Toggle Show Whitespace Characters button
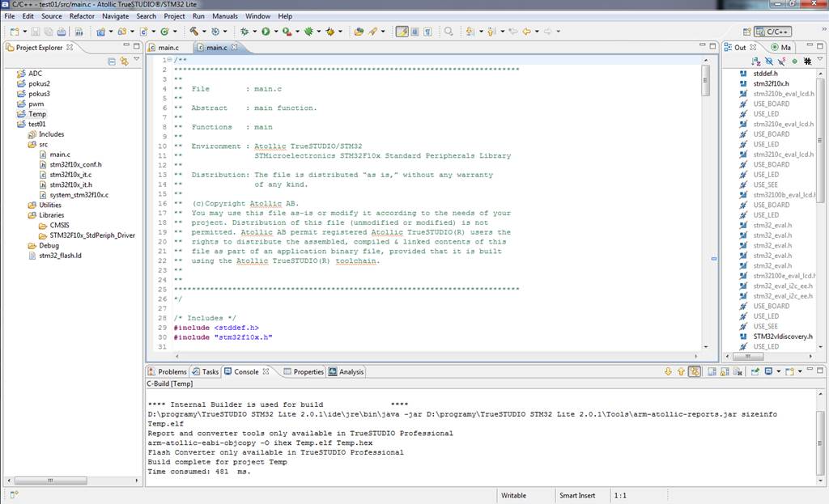The image size is (829, 504). click(x=427, y=32)
